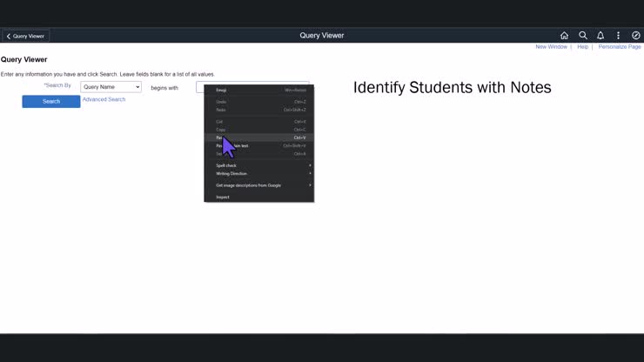The height and width of the screenshot is (362, 644).
Task: Open the Help link
Action: 582,47
